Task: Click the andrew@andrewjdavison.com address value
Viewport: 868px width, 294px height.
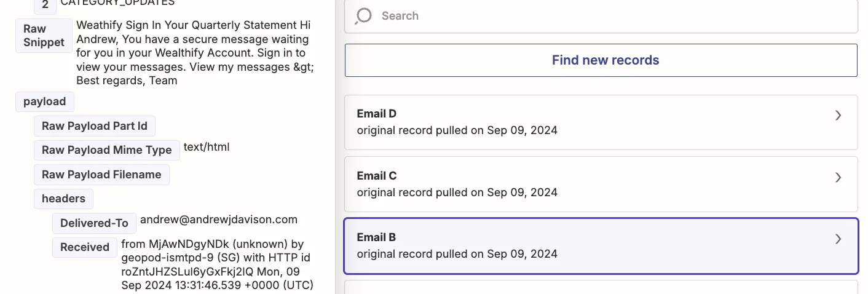Action: (x=218, y=220)
